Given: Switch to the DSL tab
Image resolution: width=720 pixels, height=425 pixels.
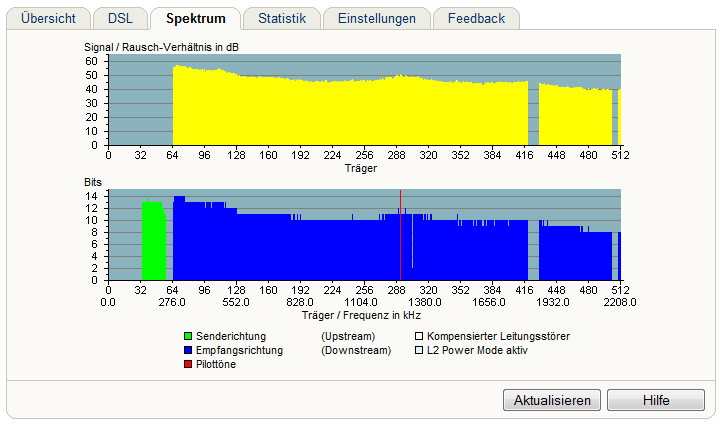Looking at the screenshot, I should coord(120,18).
